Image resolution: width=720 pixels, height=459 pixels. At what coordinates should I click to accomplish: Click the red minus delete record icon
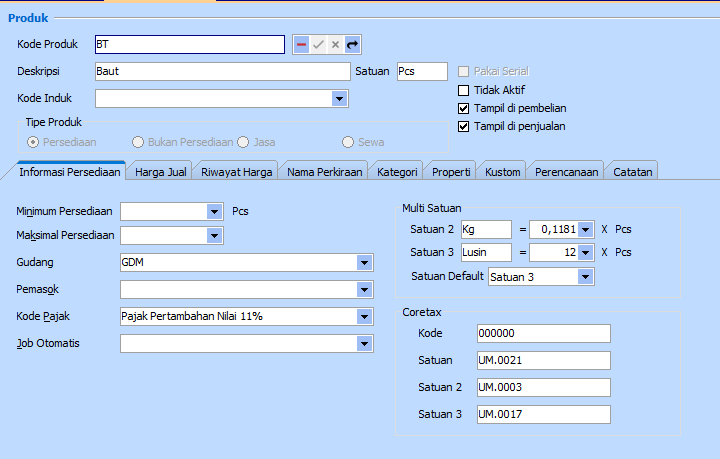[301, 45]
